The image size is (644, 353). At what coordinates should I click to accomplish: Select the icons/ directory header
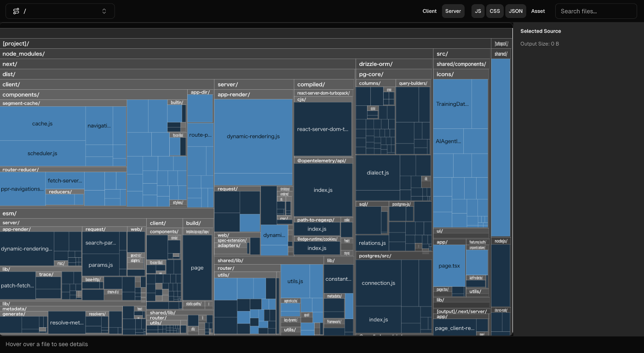[461, 74]
